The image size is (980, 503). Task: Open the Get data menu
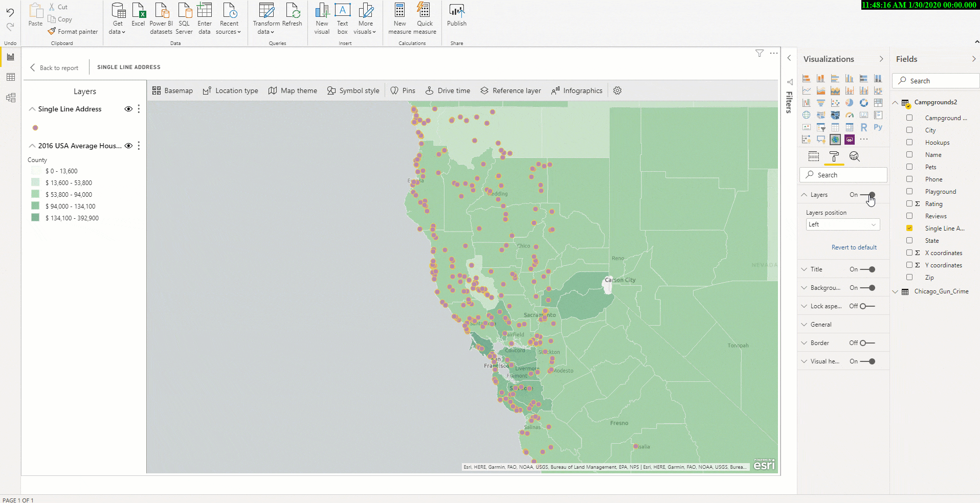[x=118, y=19]
